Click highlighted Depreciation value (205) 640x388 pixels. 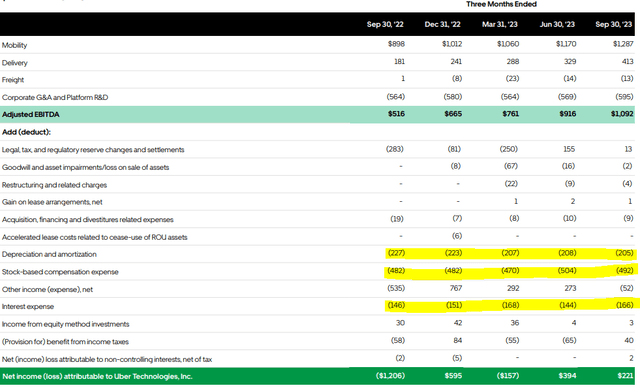(x=624, y=253)
